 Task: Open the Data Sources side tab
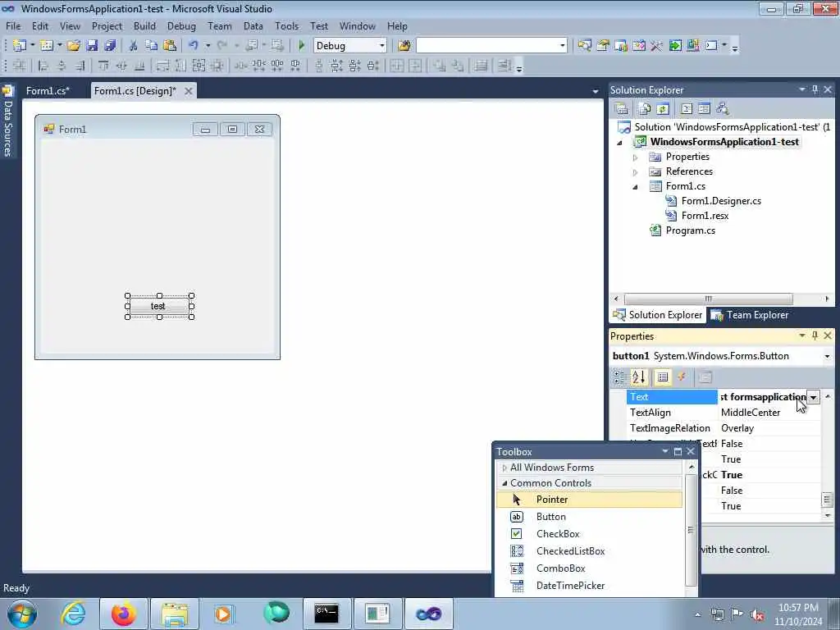click(7, 121)
